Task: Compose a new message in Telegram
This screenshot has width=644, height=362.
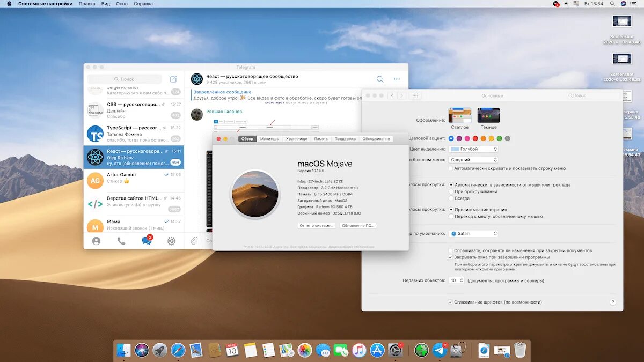Action: pos(173,79)
